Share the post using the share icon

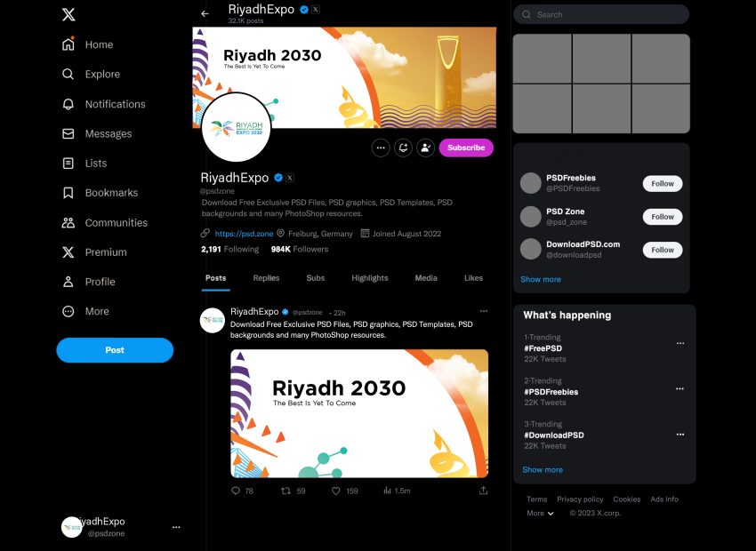(483, 491)
